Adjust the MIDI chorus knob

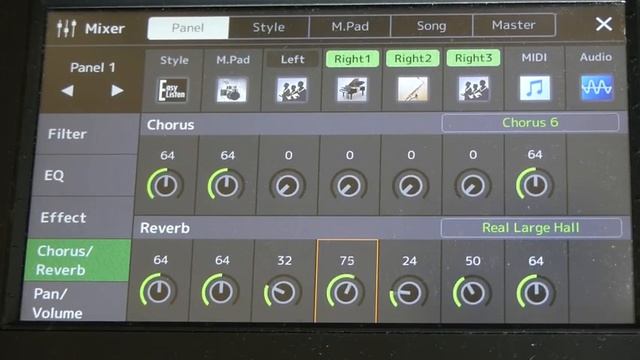535,184
